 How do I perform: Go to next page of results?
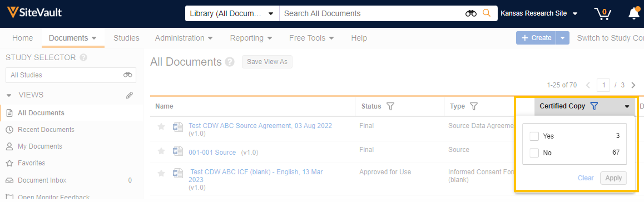coord(633,85)
